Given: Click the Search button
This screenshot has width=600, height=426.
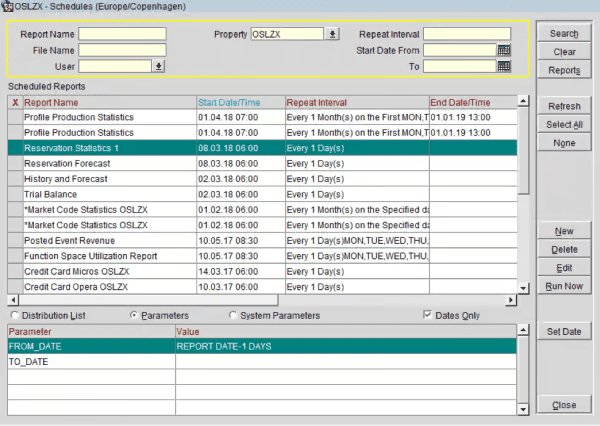Looking at the screenshot, I should pos(564,34).
